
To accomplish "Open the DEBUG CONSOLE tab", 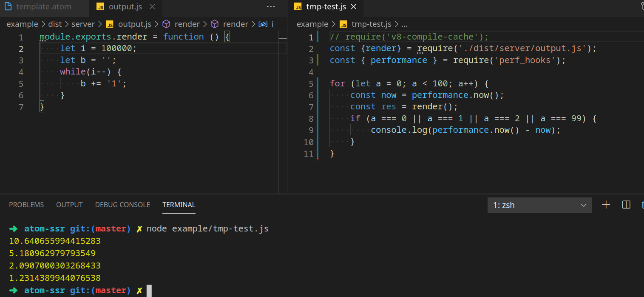I will [x=122, y=205].
